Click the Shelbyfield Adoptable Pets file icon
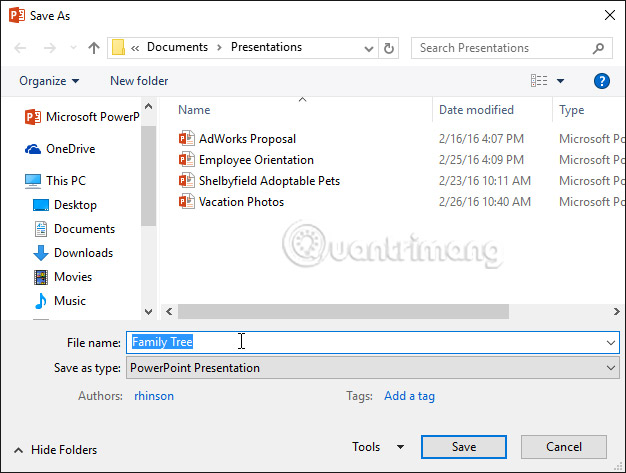The height and width of the screenshot is (473, 626). point(186,181)
